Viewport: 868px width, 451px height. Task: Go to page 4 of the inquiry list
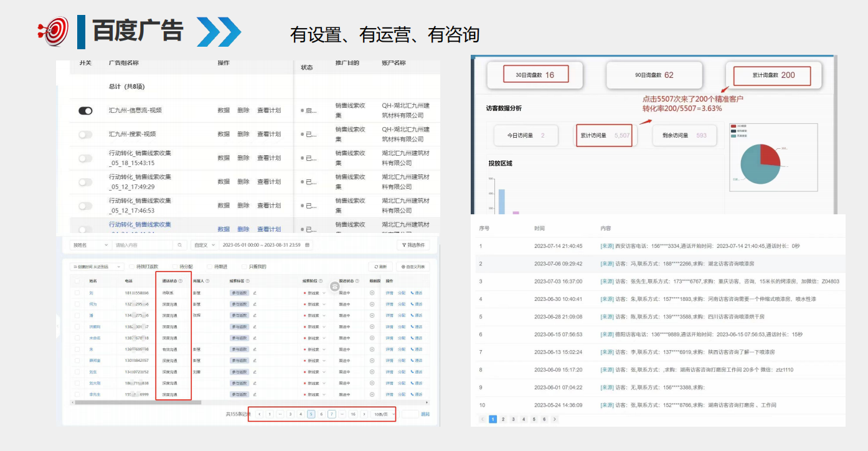(x=524, y=419)
